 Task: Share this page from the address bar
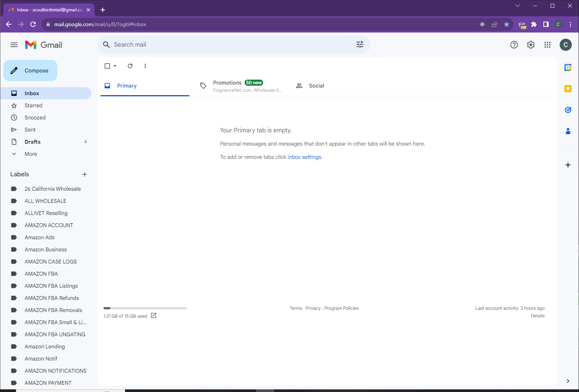[494, 24]
